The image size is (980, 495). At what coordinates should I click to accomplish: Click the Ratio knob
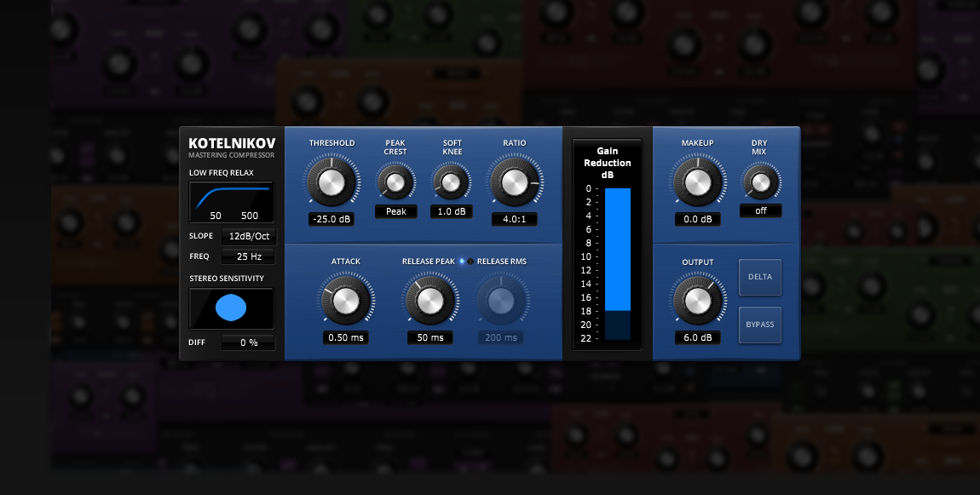tap(514, 181)
